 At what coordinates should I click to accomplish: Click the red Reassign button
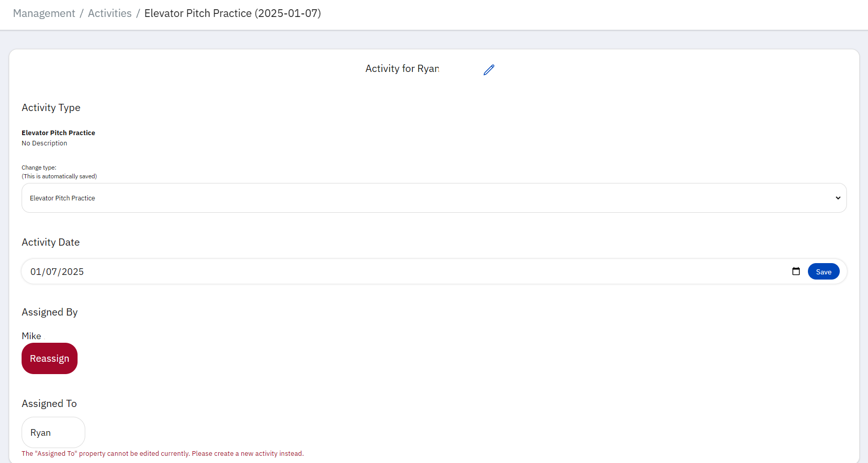point(49,358)
